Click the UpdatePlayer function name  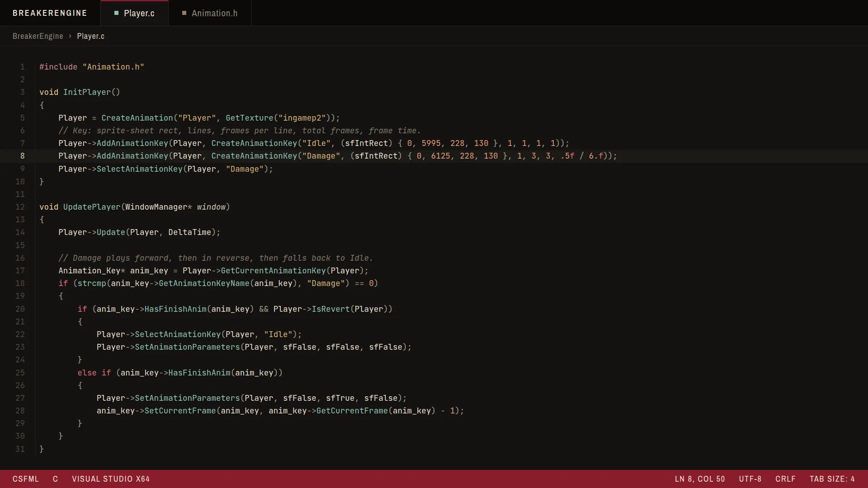pyautogui.click(x=92, y=207)
